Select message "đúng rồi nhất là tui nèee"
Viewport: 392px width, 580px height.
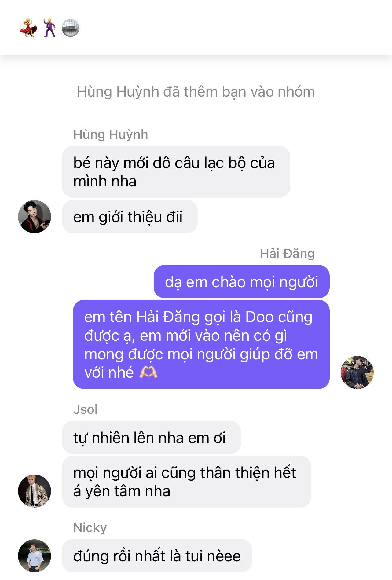click(x=157, y=556)
